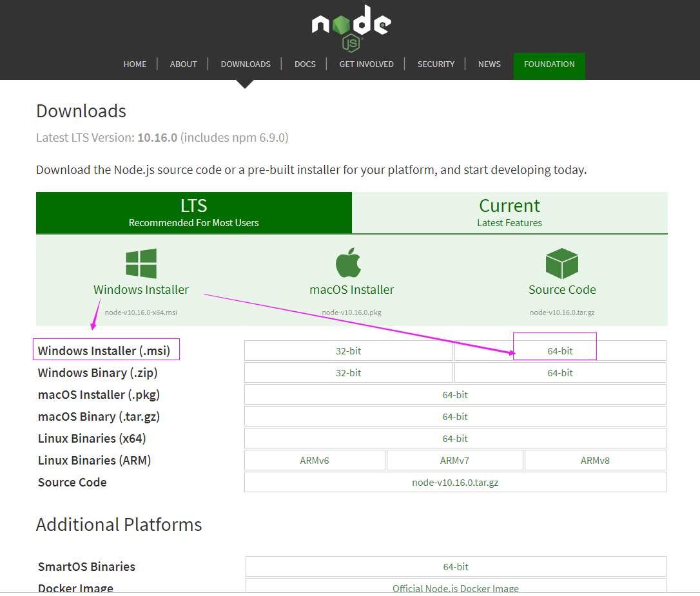The height and width of the screenshot is (596, 700).
Task: Click the Source Code box icon
Action: tap(561, 262)
